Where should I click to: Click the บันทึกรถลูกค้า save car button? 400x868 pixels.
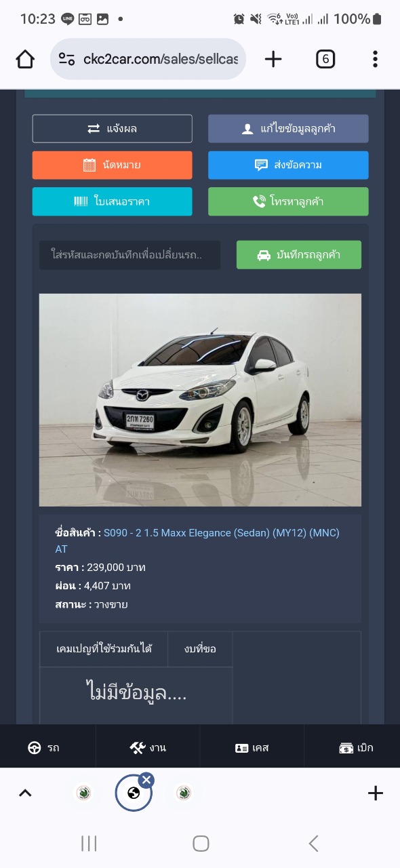(x=299, y=255)
